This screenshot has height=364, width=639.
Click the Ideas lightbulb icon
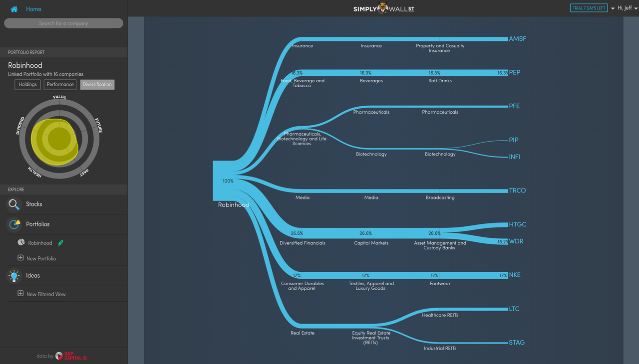coord(14,276)
